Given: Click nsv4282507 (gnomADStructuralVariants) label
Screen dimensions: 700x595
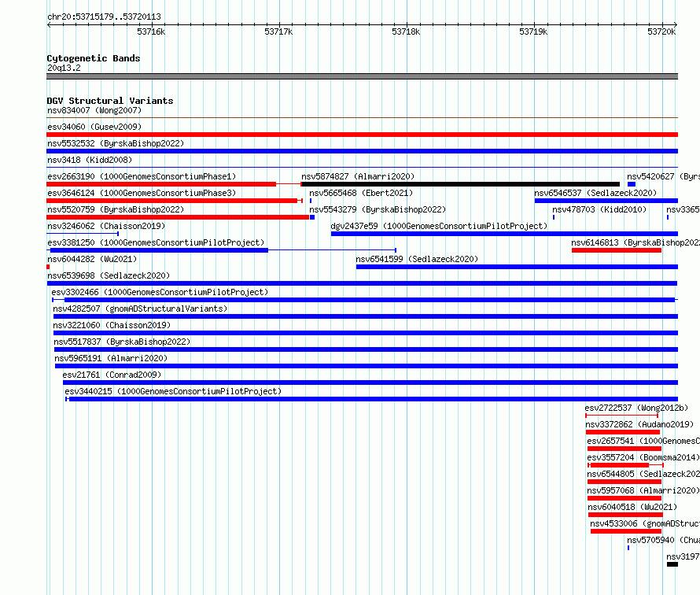Looking at the screenshot, I should 140,309.
